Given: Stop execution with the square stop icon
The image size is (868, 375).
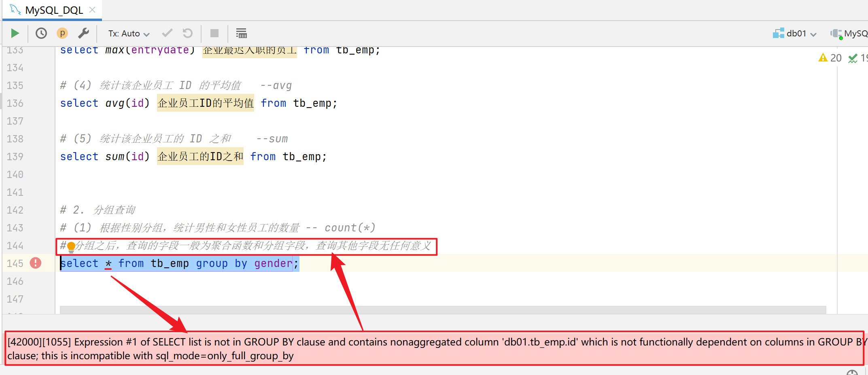Looking at the screenshot, I should [214, 33].
